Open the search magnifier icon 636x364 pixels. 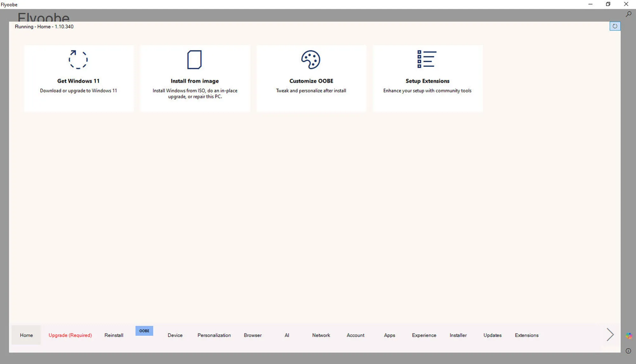(x=628, y=14)
